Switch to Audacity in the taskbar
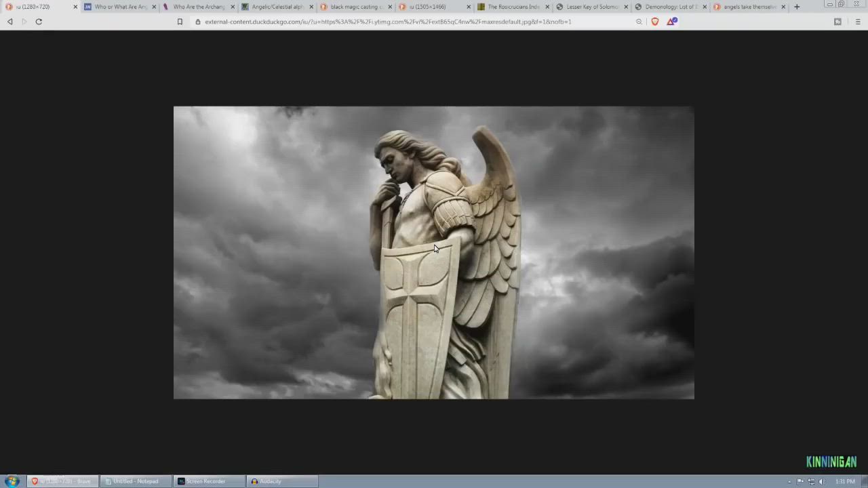This screenshot has height=488, width=868. pyautogui.click(x=281, y=481)
